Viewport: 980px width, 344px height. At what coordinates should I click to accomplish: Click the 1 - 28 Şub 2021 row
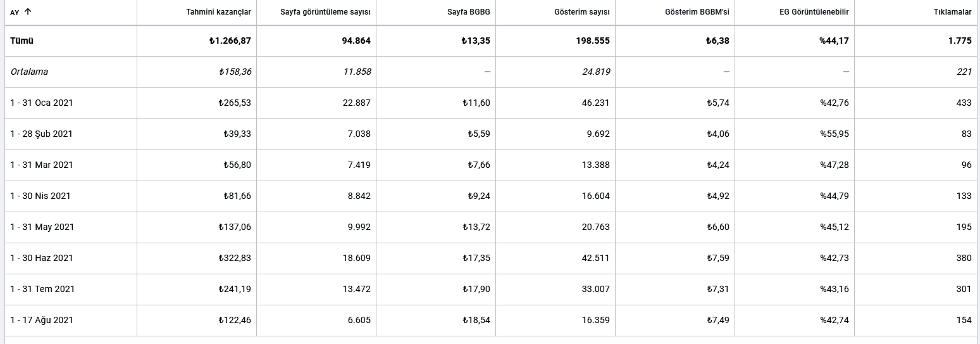pos(490,134)
